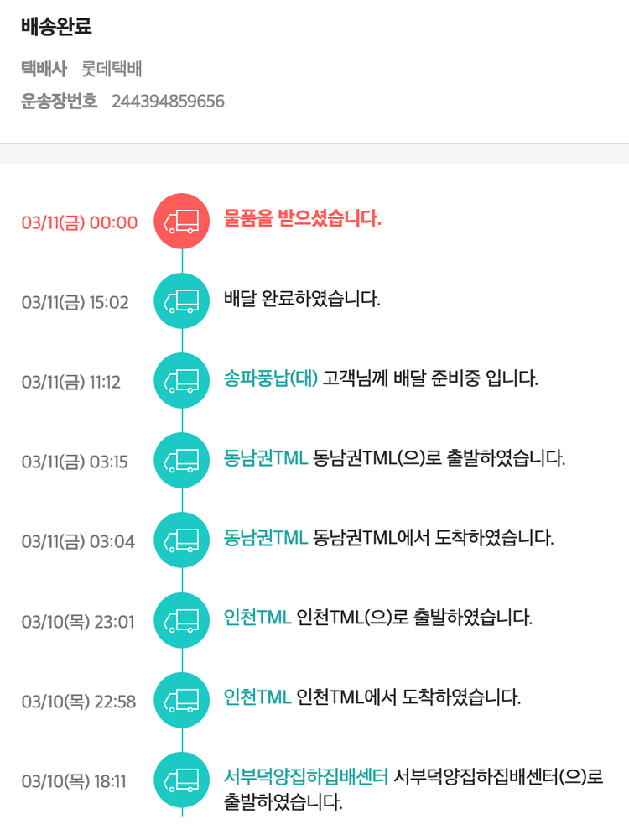Open 동남권TML link in the 03:15 entry

point(266,458)
